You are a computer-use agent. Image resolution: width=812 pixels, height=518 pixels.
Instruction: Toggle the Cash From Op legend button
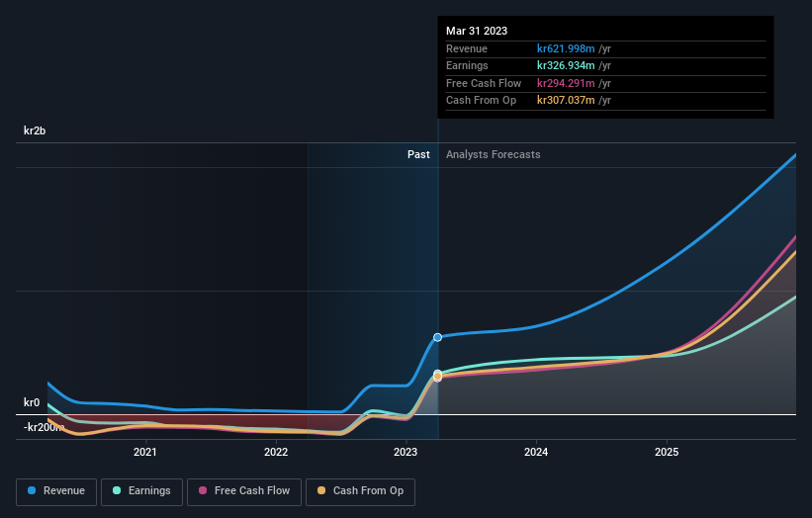coord(360,491)
